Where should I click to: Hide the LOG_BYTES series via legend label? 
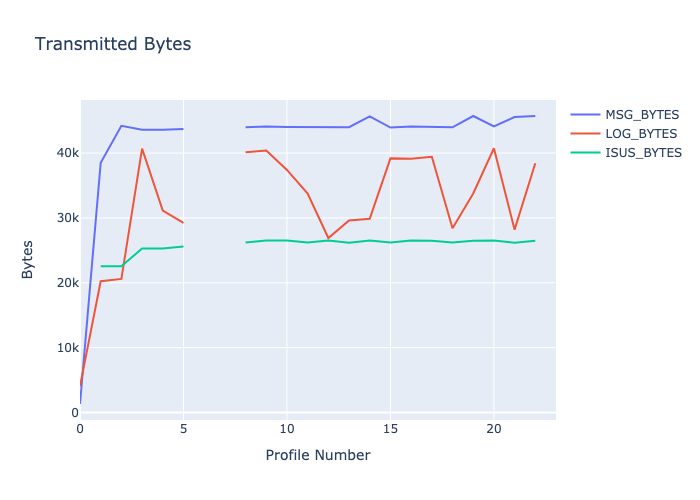(641, 133)
